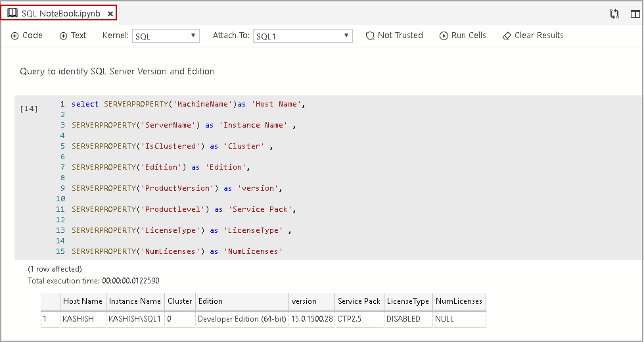This screenshot has width=644, height=342.
Task: Select the SQL NoteBook.ipynb tab
Action: coord(60,13)
